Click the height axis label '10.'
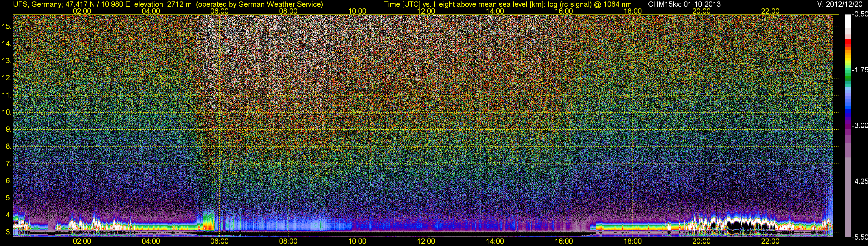 click(7, 112)
